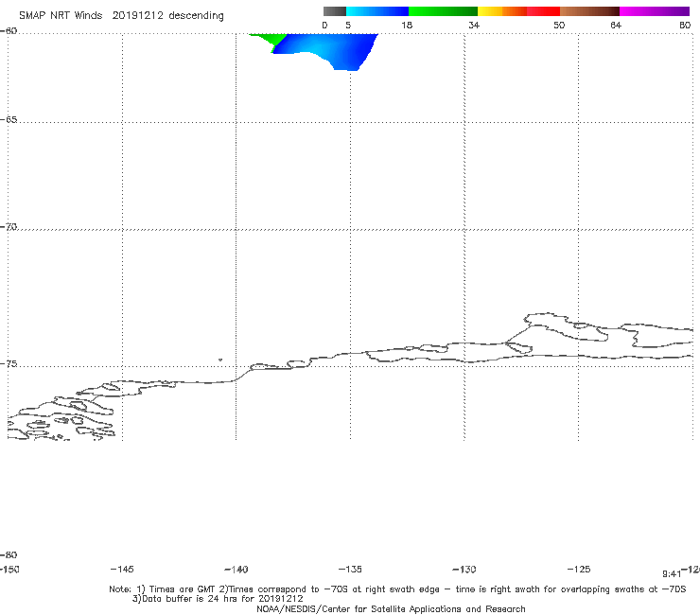Click the color scale label "50"
The height and width of the screenshot is (615, 700).
click(559, 25)
